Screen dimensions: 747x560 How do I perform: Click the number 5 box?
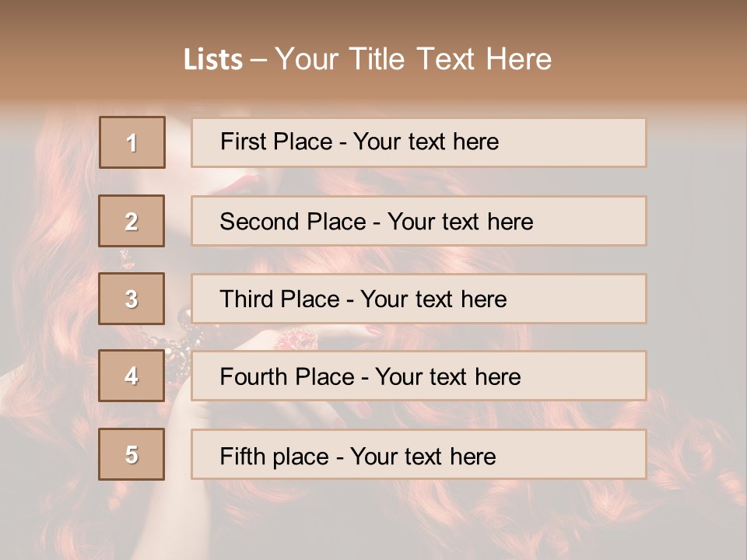pos(132,454)
